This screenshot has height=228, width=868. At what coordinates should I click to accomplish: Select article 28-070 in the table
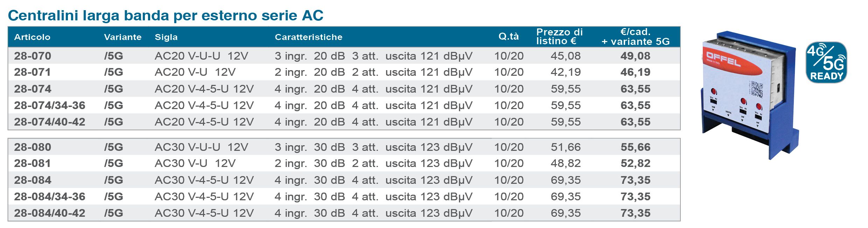(344, 56)
